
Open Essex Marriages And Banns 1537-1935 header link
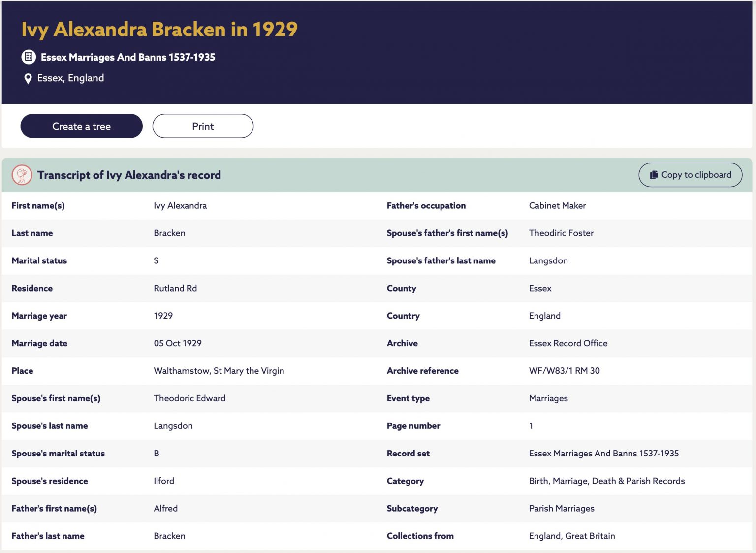coord(128,57)
